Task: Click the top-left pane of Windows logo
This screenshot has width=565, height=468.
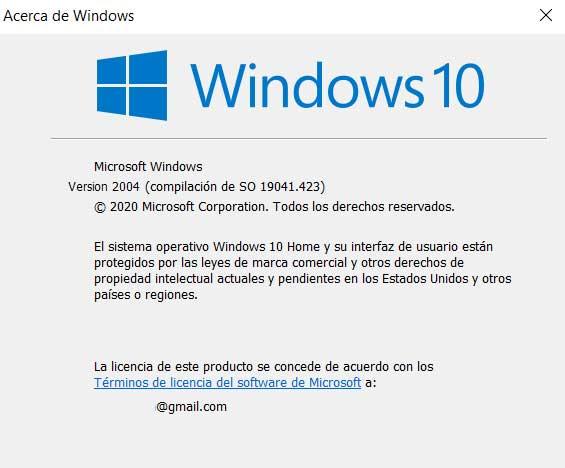Action: pos(112,70)
